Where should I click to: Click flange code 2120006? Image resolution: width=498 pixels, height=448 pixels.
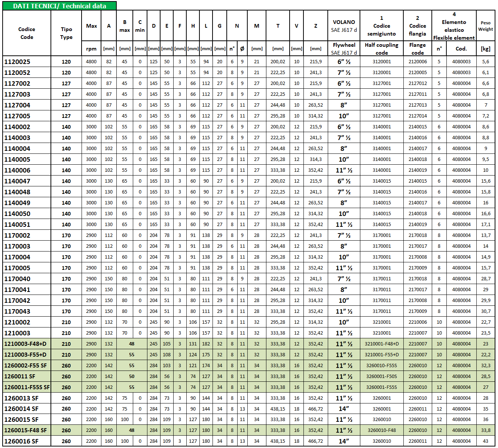(x=418, y=62)
